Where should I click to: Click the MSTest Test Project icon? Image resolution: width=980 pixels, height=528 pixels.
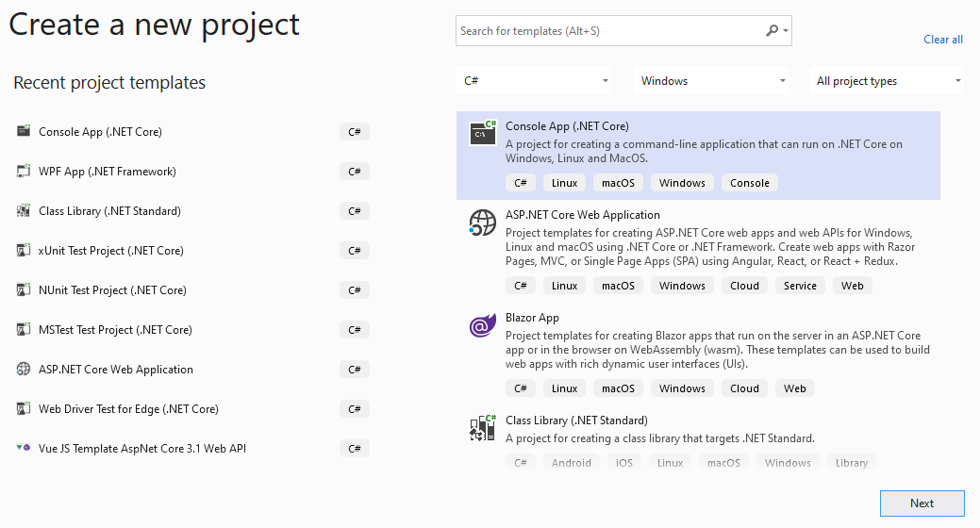coord(24,329)
